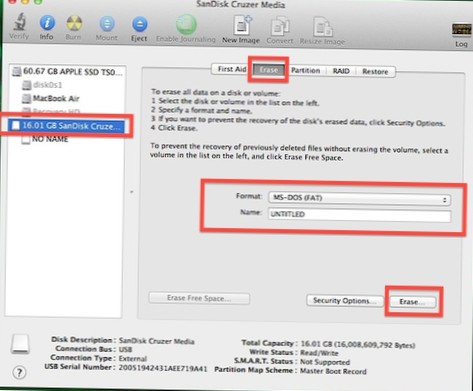Click the Erase... button

413,302
